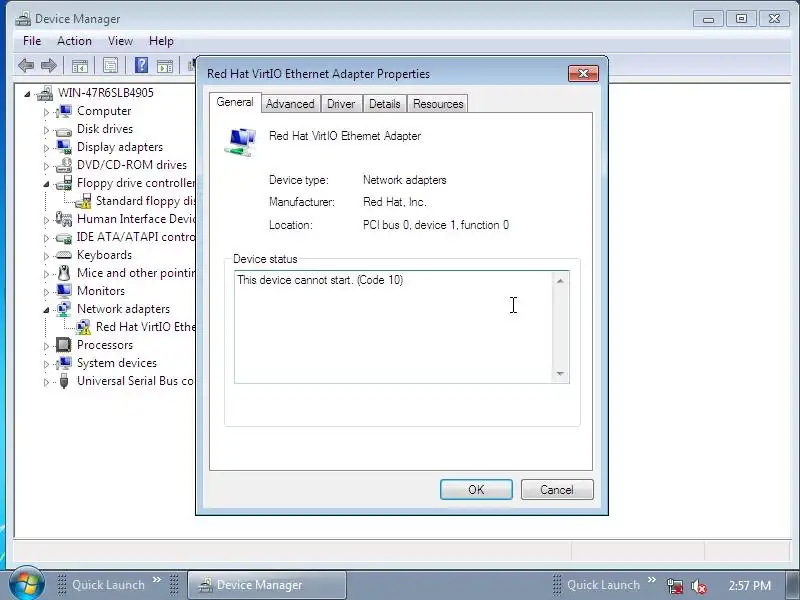Open the File menu
Image resolution: width=800 pixels, height=600 pixels.
click(x=32, y=41)
